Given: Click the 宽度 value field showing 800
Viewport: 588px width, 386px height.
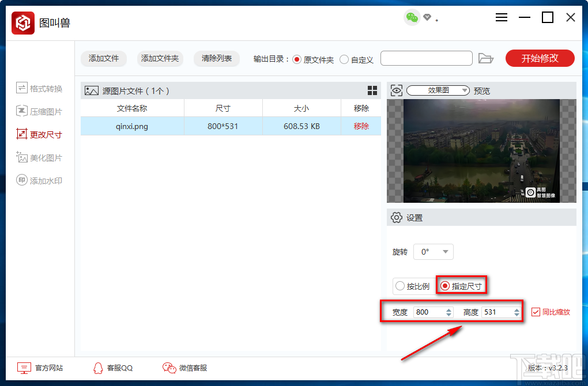Looking at the screenshot, I should point(429,312).
